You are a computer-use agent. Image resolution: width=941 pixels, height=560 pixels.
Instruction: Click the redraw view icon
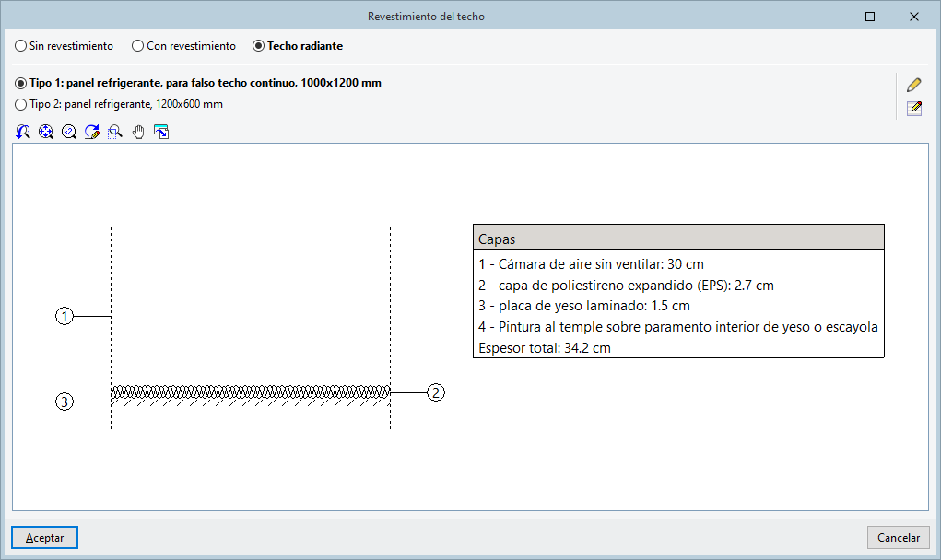[x=92, y=132]
